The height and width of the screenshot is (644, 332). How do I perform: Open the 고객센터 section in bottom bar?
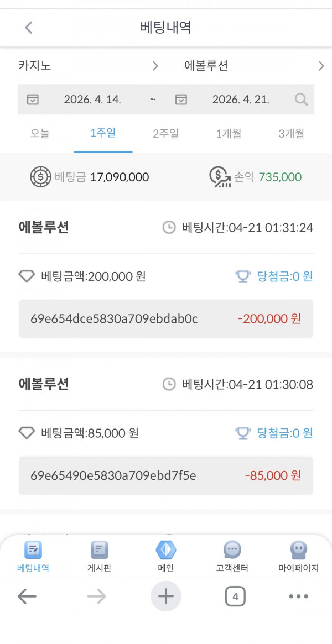232,554
